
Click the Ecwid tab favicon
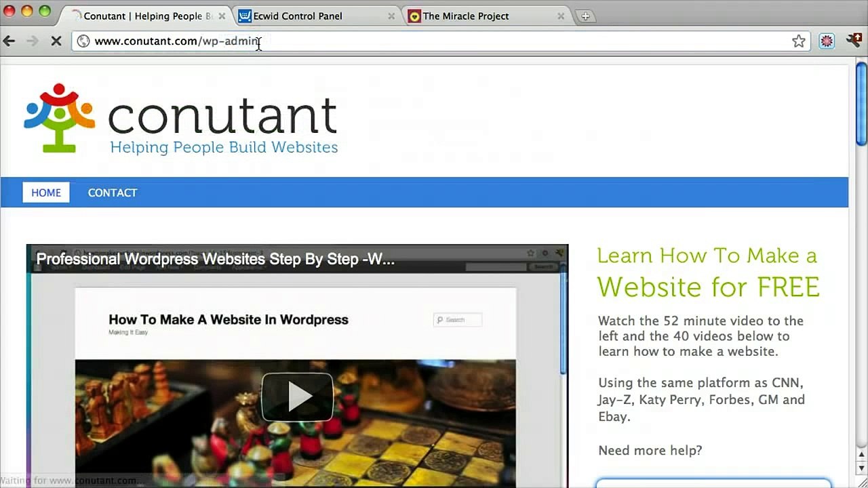[x=245, y=16]
